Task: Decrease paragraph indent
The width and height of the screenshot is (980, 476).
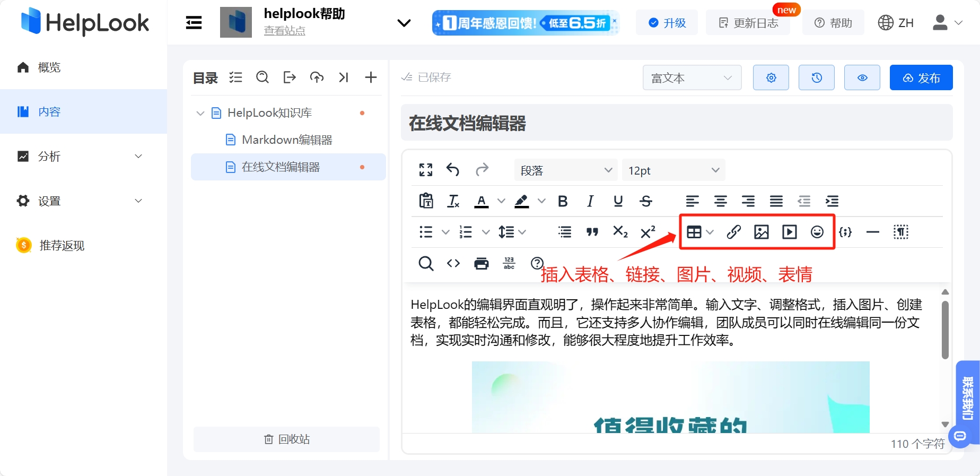Action: [804, 201]
